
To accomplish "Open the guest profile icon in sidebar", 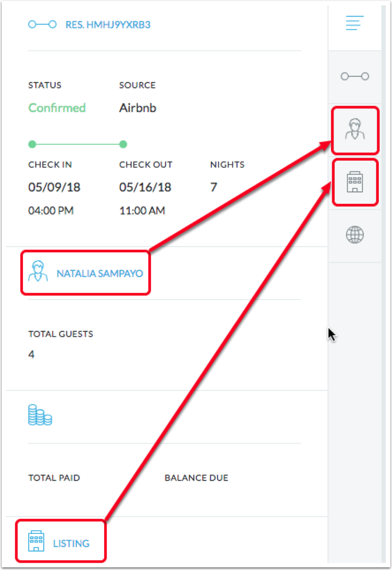I will pyautogui.click(x=355, y=129).
